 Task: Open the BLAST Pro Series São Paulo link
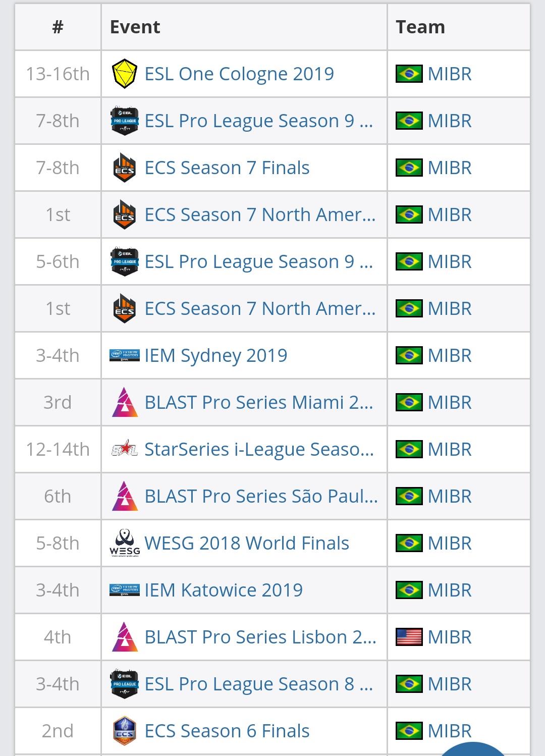tap(261, 496)
